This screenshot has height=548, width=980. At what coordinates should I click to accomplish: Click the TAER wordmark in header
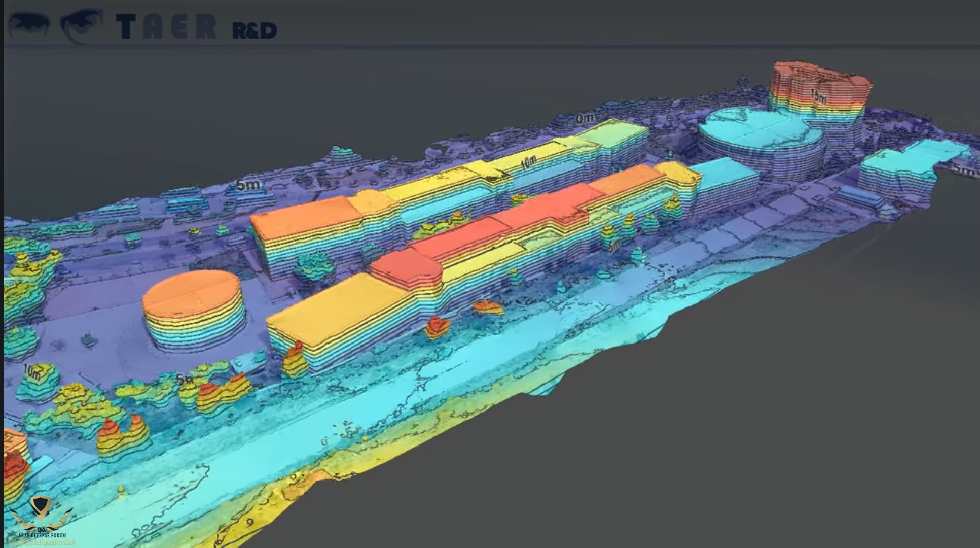[x=166, y=27]
